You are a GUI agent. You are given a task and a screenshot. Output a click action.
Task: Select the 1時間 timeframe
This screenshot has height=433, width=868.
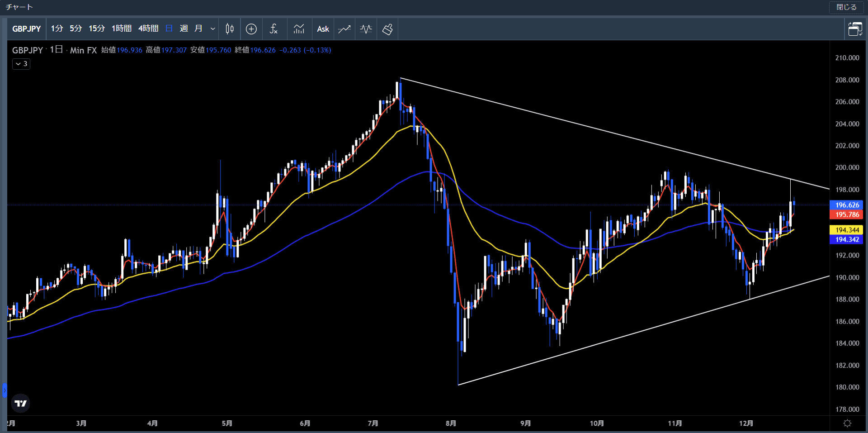(122, 29)
